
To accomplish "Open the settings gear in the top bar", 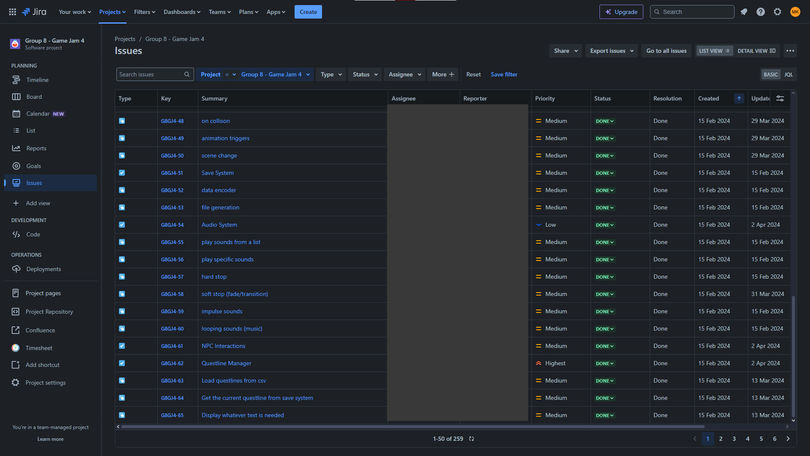I will coord(777,11).
